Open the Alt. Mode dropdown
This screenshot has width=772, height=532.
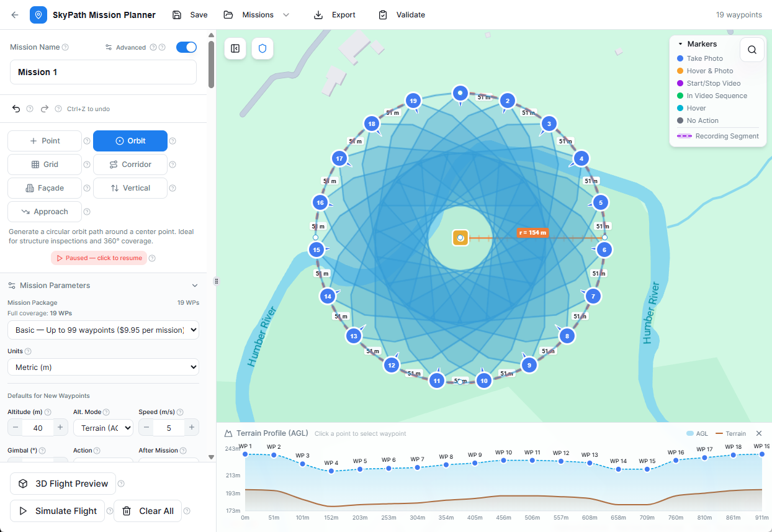(x=103, y=428)
